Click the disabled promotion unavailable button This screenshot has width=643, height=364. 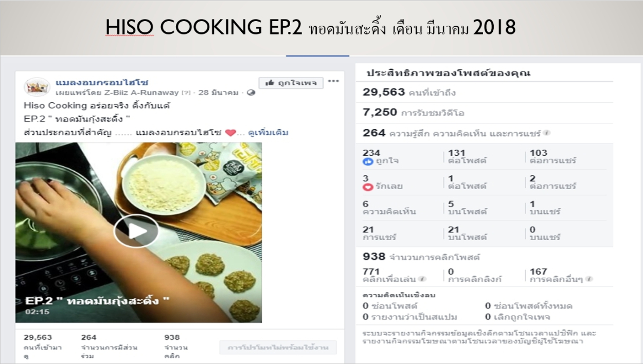point(278,348)
